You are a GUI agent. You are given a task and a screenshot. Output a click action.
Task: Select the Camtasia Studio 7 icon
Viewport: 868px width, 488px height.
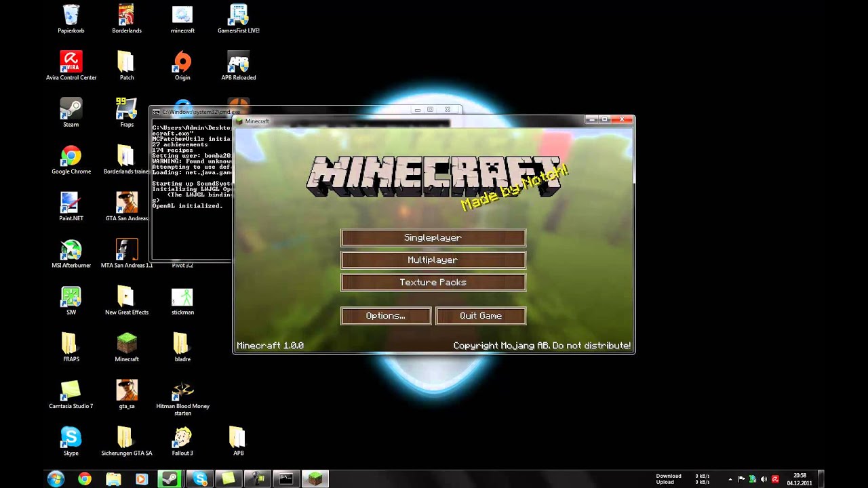coord(71,394)
